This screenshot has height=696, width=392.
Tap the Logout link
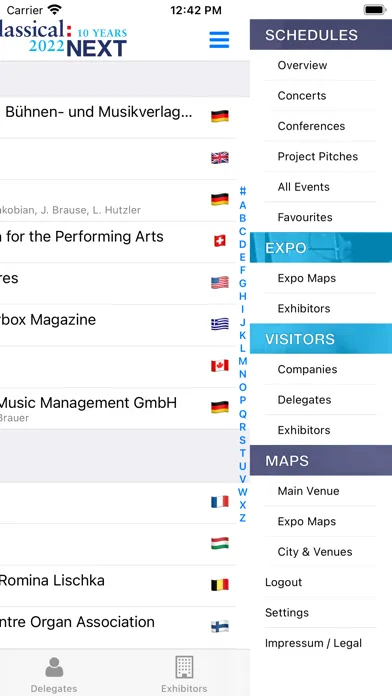tap(283, 582)
